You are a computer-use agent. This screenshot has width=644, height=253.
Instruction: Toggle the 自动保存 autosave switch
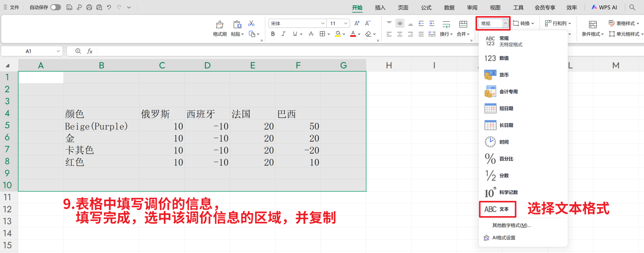click(x=56, y=7)
